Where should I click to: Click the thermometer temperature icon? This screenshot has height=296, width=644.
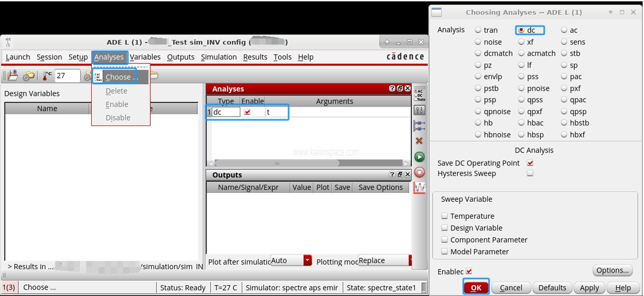(x=47, y=76)
